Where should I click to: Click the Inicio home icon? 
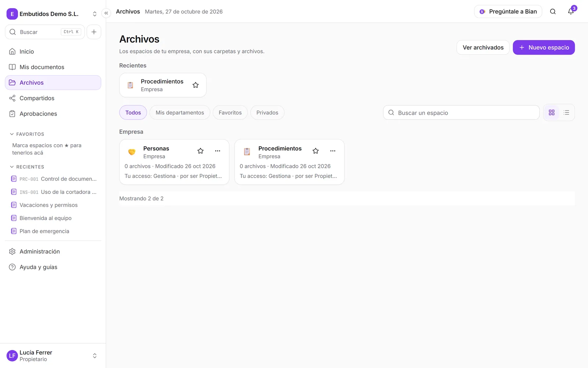click(12, 52)
